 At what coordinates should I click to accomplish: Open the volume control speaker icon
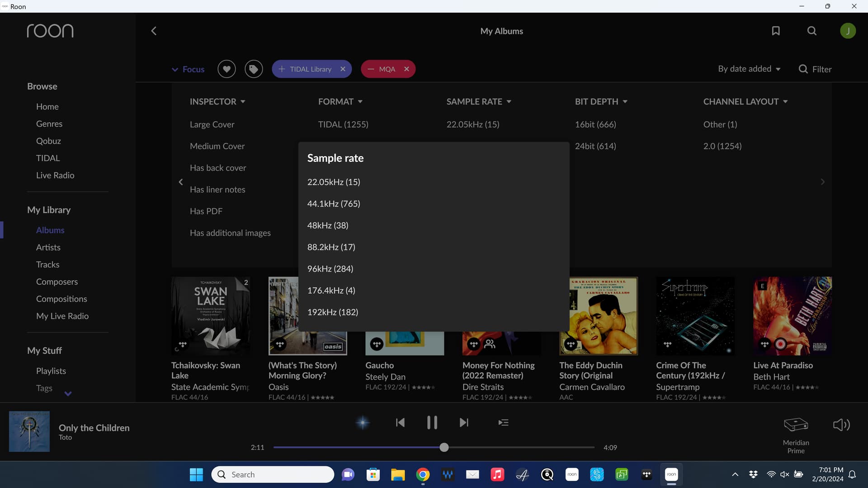click(841, 425)
